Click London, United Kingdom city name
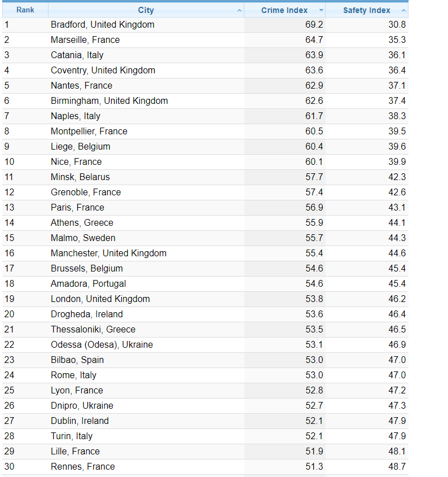448x477 pixels. tap(100, 299)
